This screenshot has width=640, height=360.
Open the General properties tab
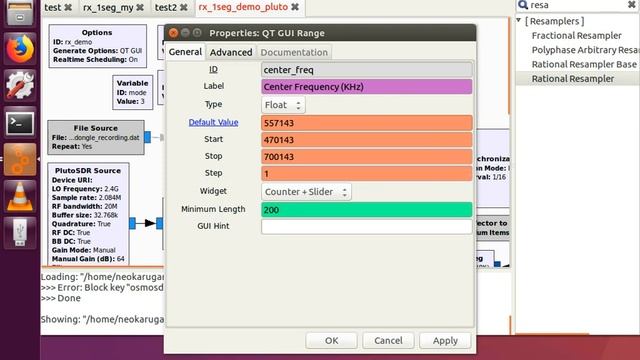pos(185,52)
